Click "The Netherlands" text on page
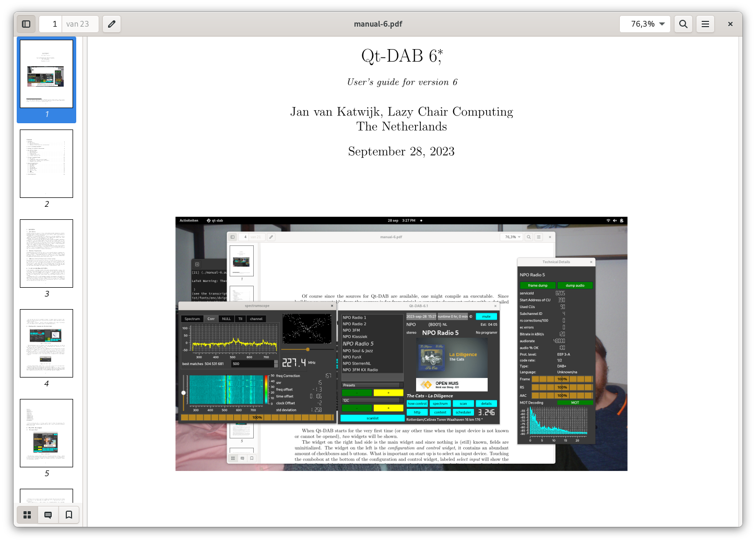Image resolution: width=756 pixels, height=542 pixels. click(401, 126)
